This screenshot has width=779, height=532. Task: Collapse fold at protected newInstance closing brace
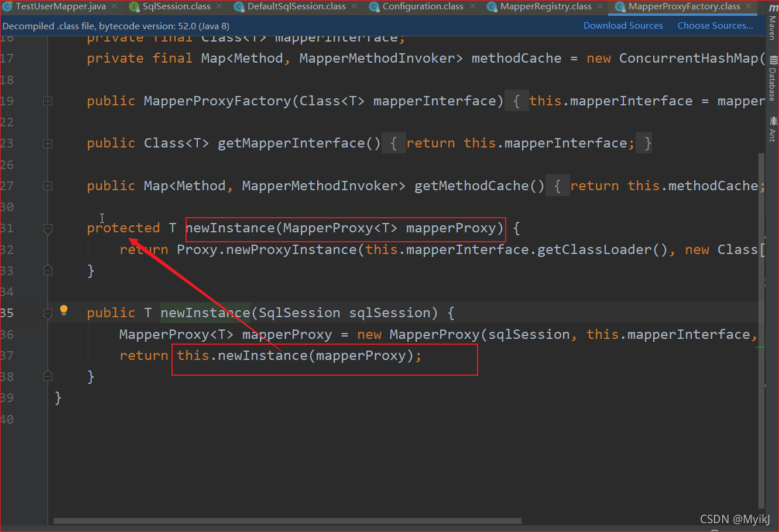[x=48, y=270]
